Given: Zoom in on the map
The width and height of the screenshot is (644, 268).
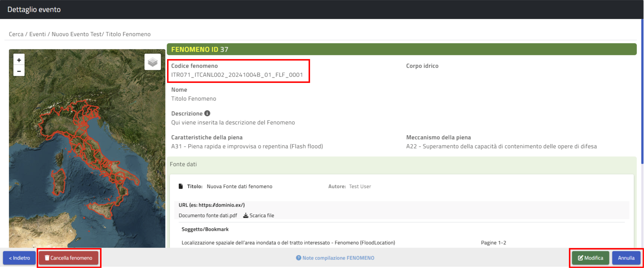Looking at the screenshot, I should (19, 60).
